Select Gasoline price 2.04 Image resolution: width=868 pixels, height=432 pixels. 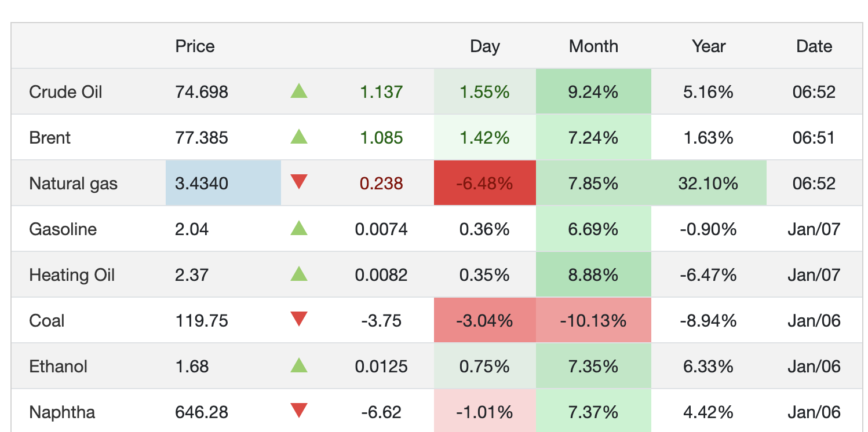tap(192, 229)
